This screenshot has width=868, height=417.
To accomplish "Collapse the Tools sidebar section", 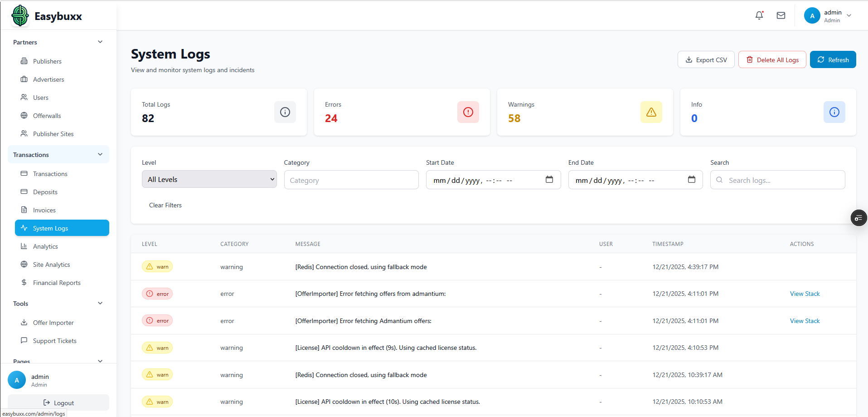I will [x=100, y=304].
